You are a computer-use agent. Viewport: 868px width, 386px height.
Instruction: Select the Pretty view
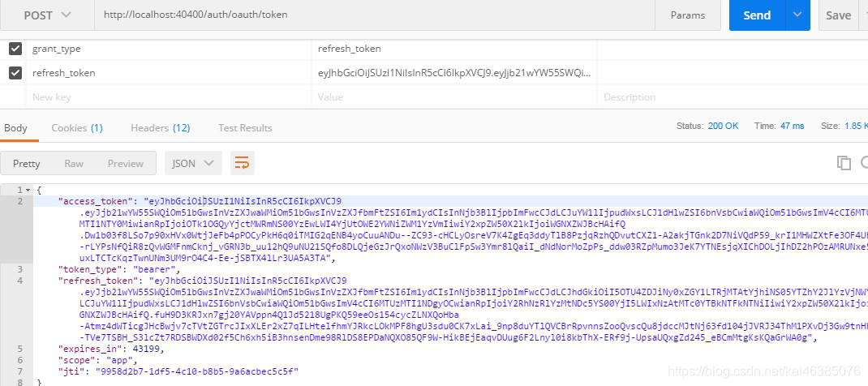pyautogui.click(x=27, y=163)
